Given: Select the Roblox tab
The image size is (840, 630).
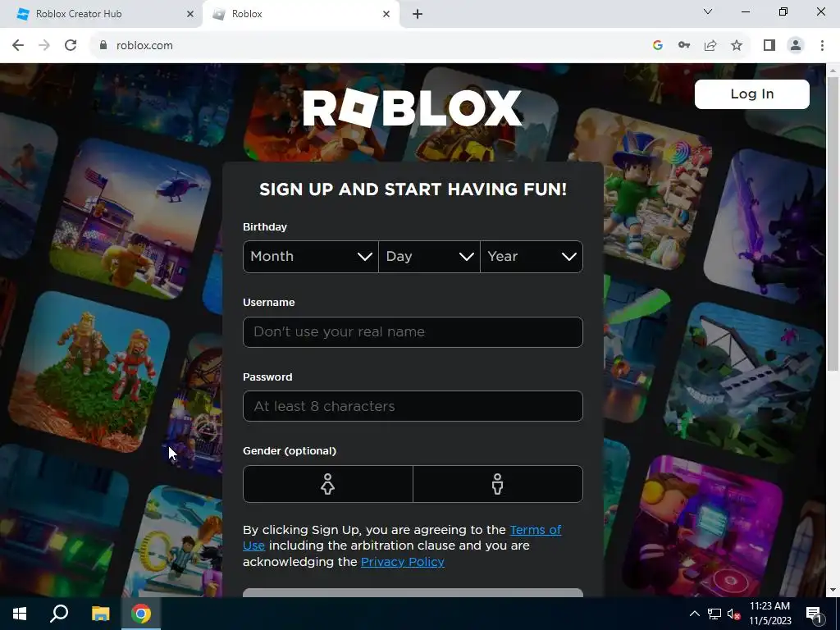Looking at the screenshot, I should coord(301,15).
